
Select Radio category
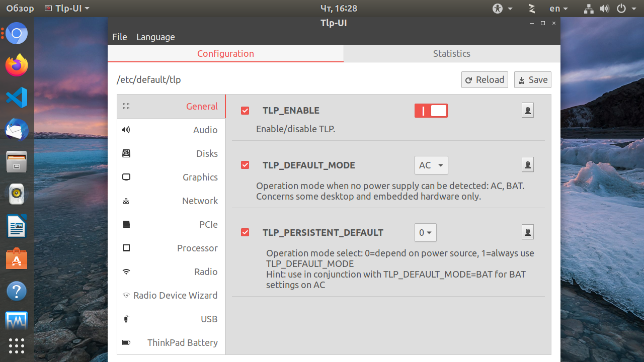171,271
